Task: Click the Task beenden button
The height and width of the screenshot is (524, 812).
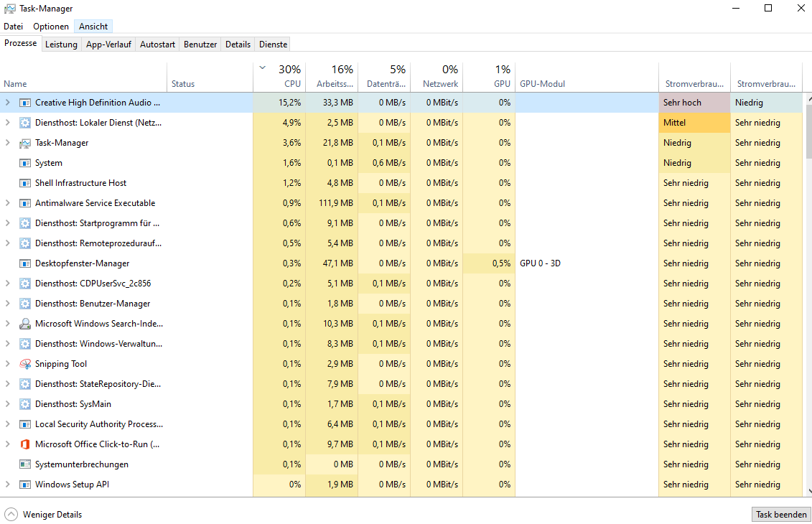Action: [x=781, y=514]
